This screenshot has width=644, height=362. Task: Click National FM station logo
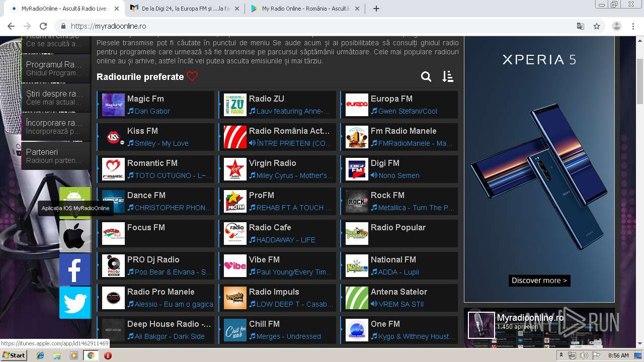(357, 265)
